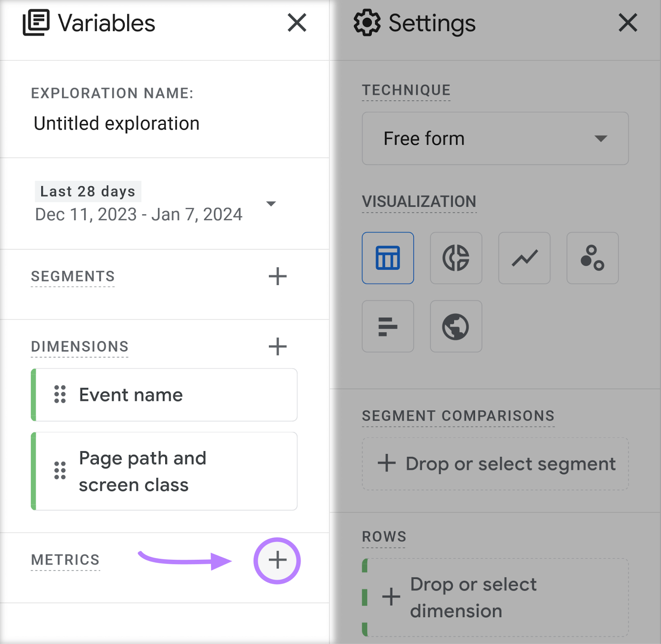Viewport: 661px width, 644px height.
Task: Select the geo map visualization
Action: pyautogui.click(x=456, y=326)
